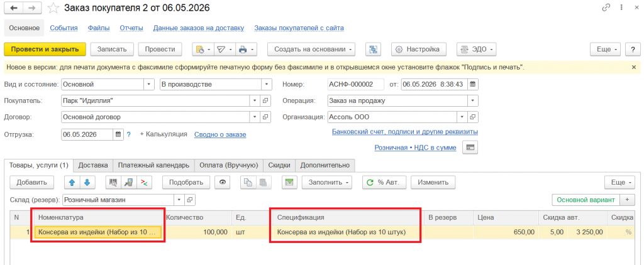Open the document structure (related documents) icon
644x265 pixels.
[x=373, y=49]
